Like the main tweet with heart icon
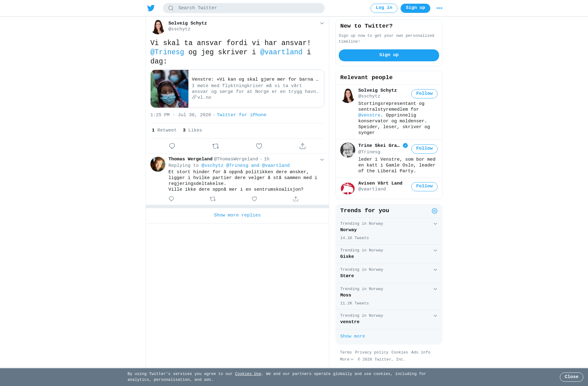 point(259,146)
